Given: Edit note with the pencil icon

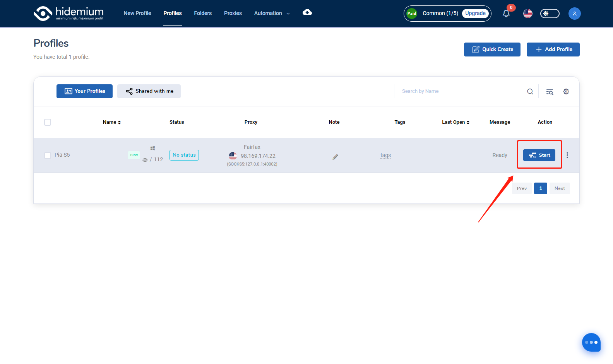Looking at the screenshot, I should 335,157.
